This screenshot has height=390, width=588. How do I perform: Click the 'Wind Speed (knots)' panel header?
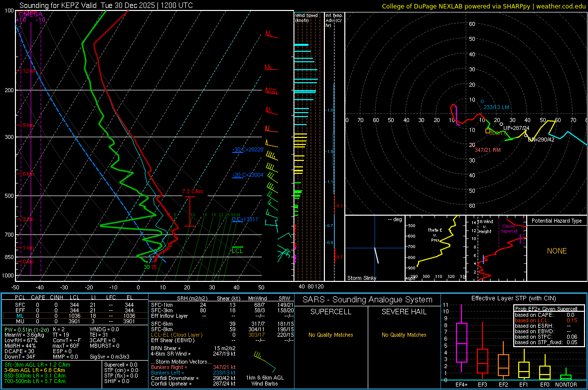point(306,17)
